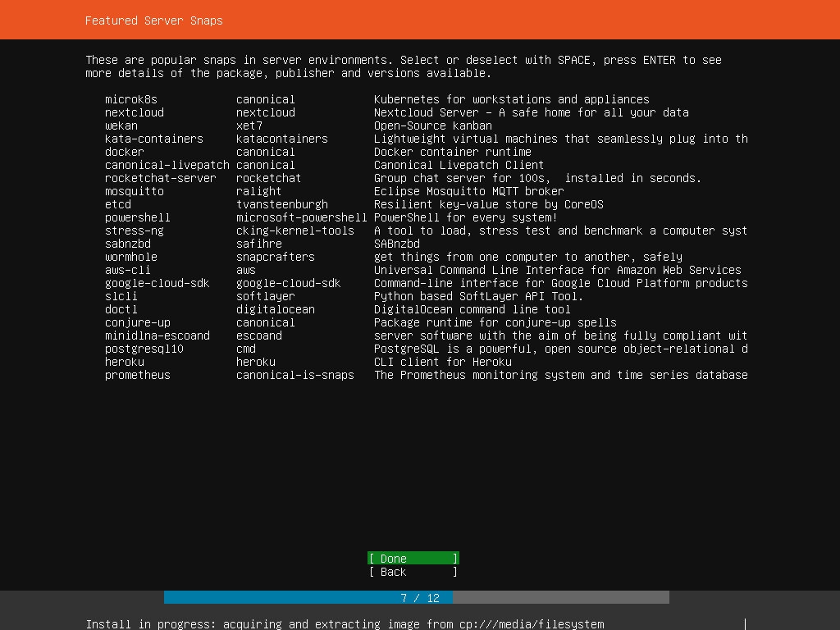
Task: Click the xet7 publisher name
Action: 249,126
